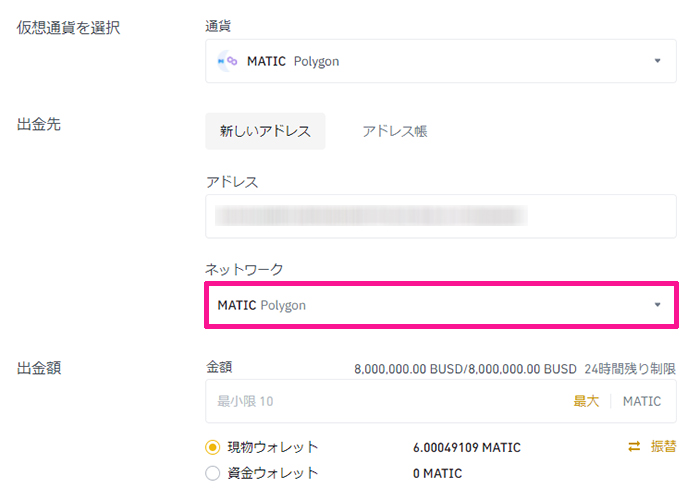Switch to the 新しいアドレス tab

coord(265,131)
